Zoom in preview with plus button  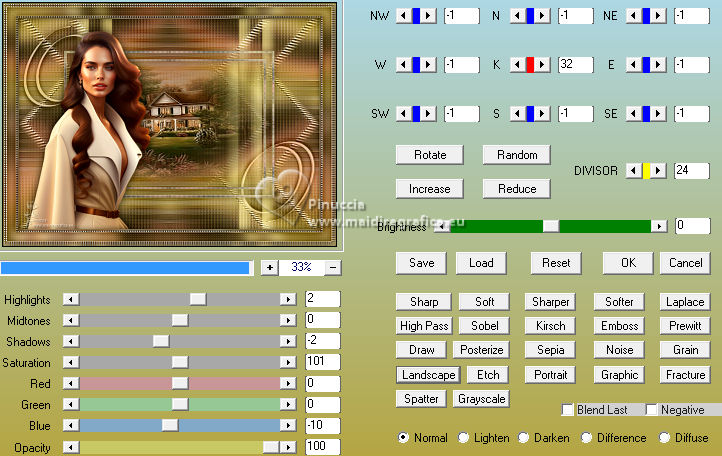pos(270,267)
